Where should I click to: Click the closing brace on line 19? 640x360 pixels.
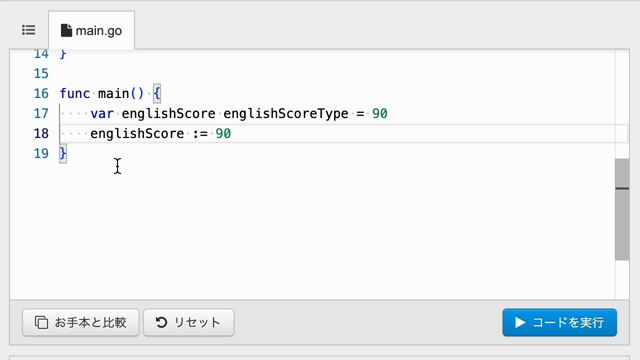point(63,153)
